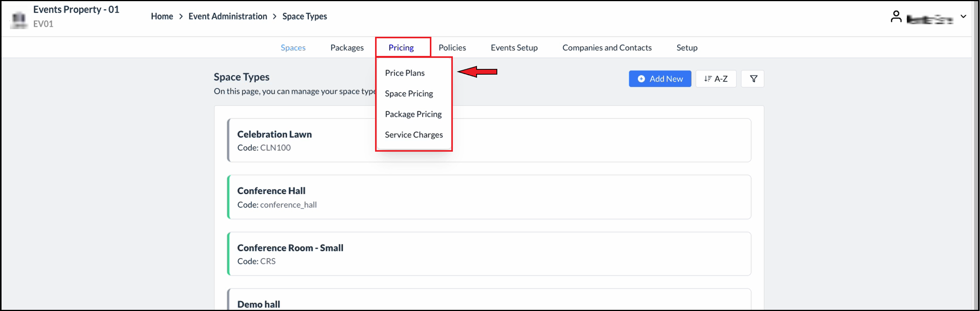The image size is (980, 311).
Task: Expand the user account dropdown chevron
Action: (964, 16)
